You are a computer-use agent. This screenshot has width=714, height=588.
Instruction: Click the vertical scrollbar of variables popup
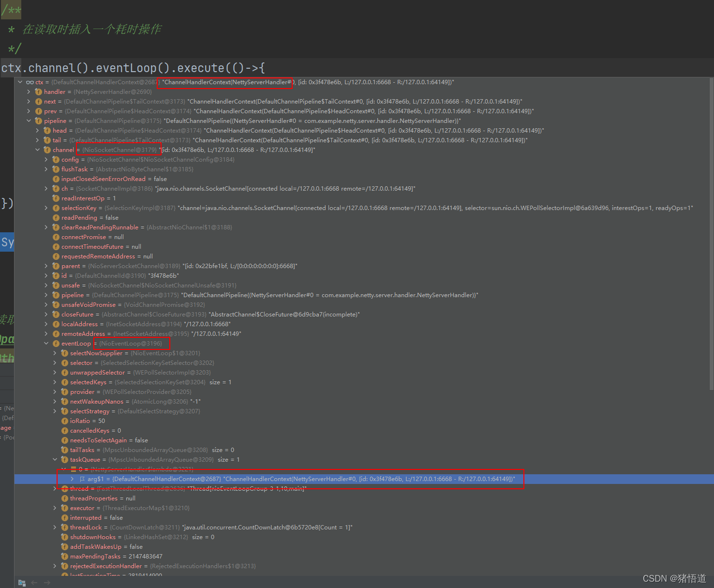click(711, 234)
